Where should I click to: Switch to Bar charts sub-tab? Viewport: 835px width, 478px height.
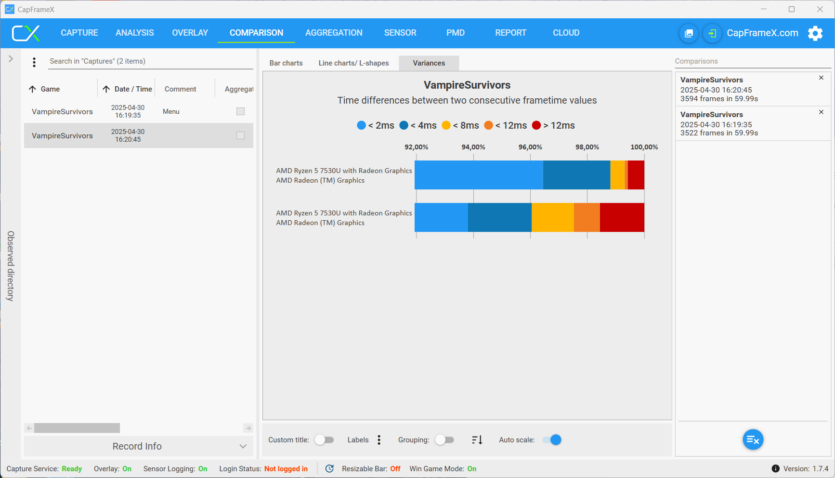point(286,63)
